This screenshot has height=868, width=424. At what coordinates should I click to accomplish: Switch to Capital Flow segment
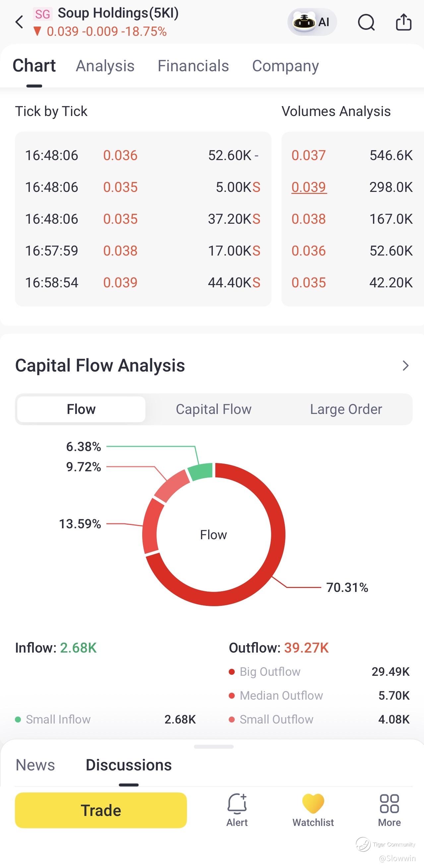tap(214, 409)
